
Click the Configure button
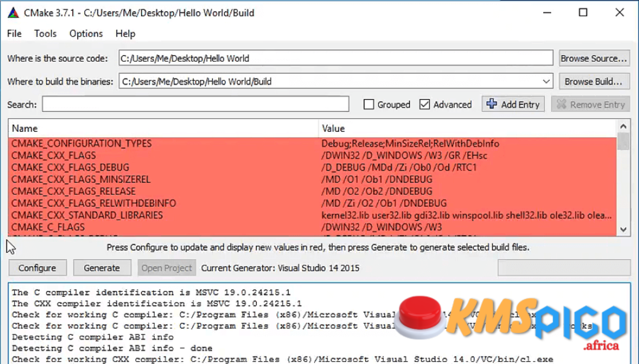[x=37, y=268]
